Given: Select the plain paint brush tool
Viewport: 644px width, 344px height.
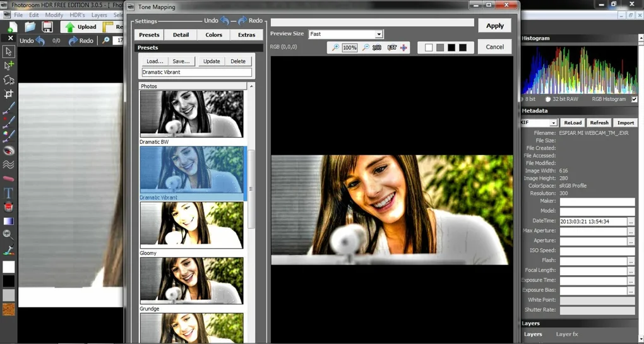Looking at the screenshot, I should tap(9, 108).
